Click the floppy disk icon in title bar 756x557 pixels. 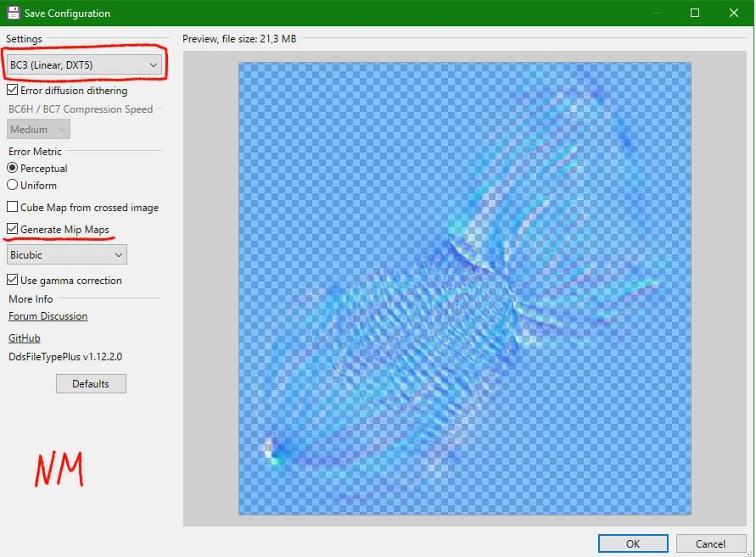click(13, 13)
